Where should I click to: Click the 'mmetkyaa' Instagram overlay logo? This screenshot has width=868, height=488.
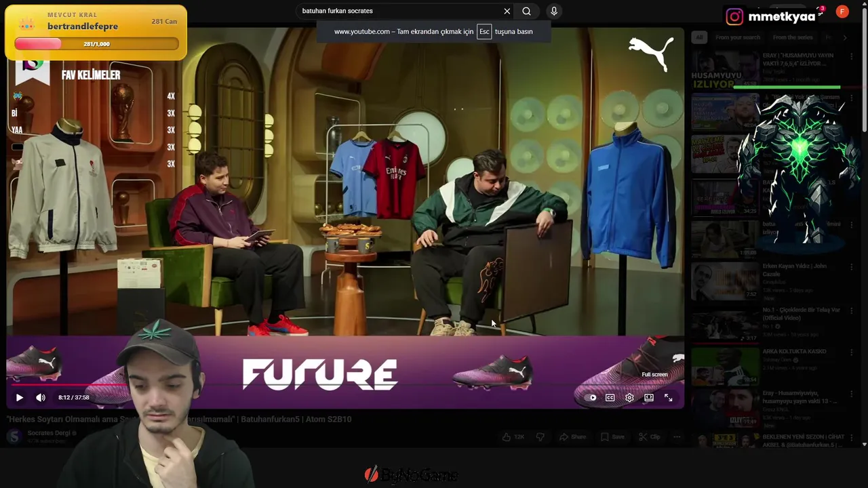[x=734, y=16]
